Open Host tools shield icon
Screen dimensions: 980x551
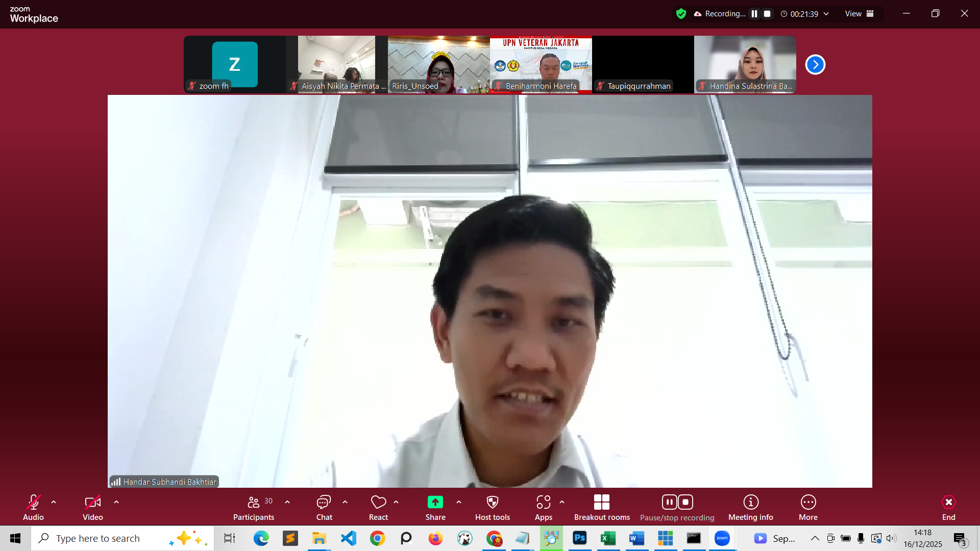tap(492, 503)
